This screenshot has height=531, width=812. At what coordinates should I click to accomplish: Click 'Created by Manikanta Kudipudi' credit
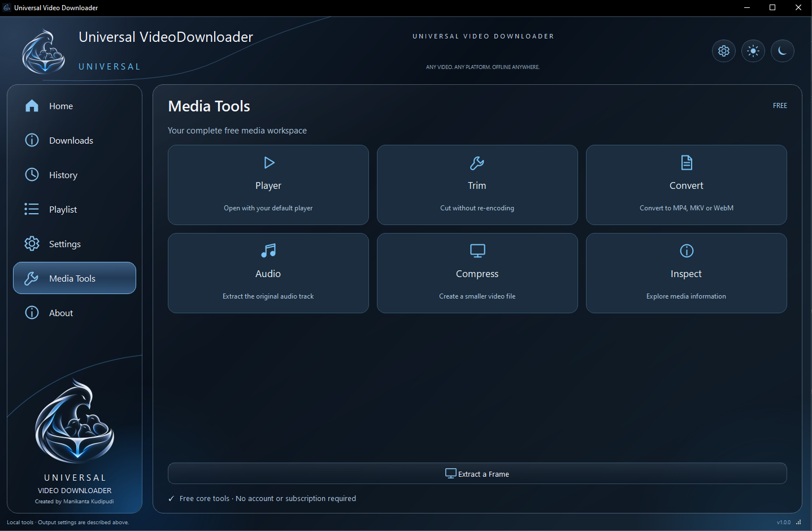(75, 502)
